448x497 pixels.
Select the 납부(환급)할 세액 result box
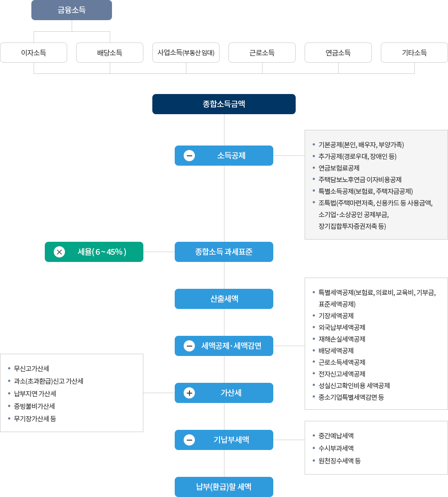[x=224, y=487]
